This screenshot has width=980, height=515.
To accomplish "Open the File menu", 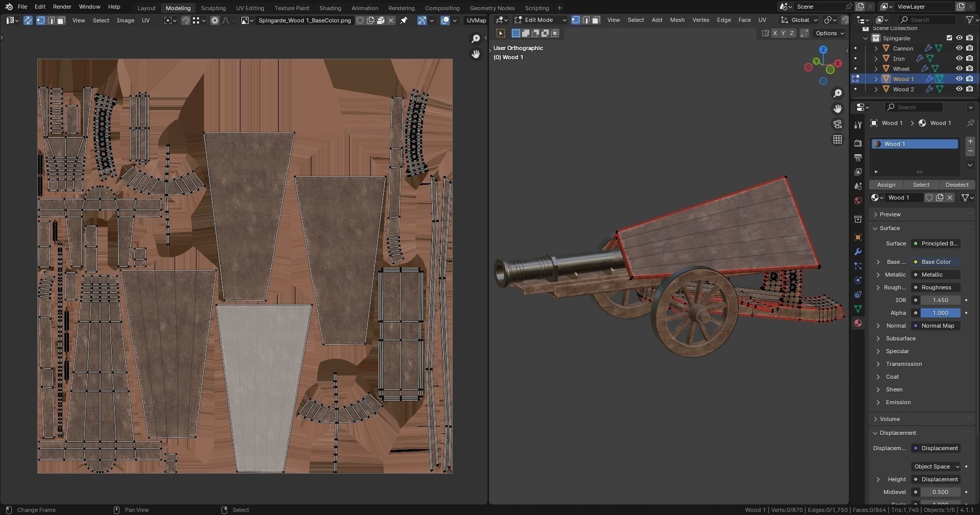I will click(22, 7).
